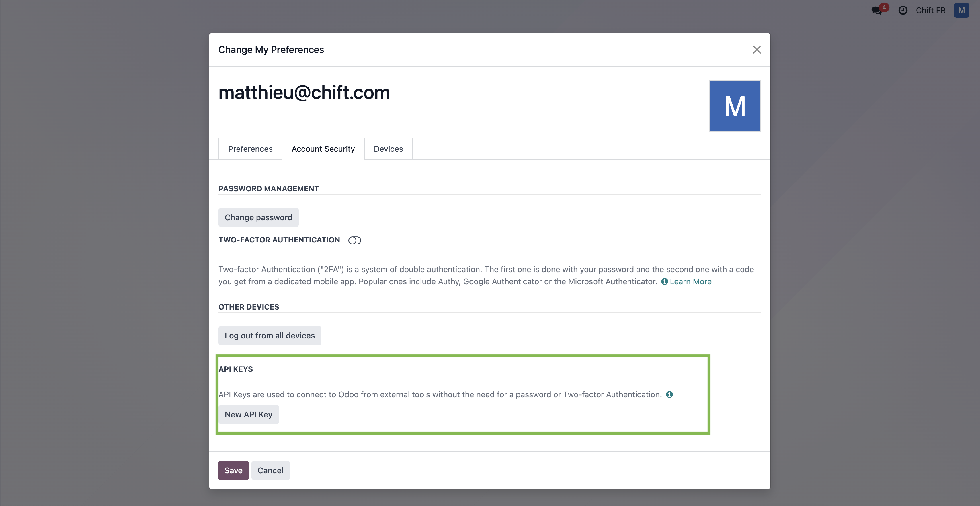Switch to the Preferences tab
The height and width of the screenshot is (506, 980).
click(250, 149)
